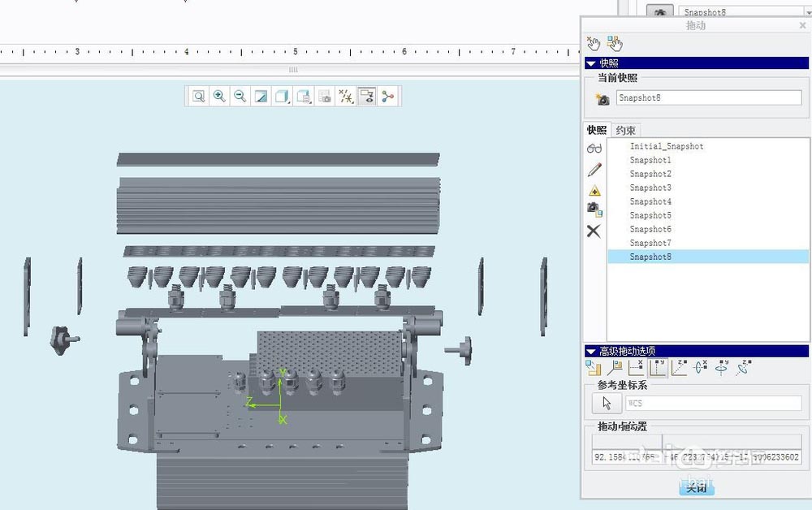Click the warning triangle icon in snapshot panel
This screenshot has width=812, height=510.
point(594,188)
